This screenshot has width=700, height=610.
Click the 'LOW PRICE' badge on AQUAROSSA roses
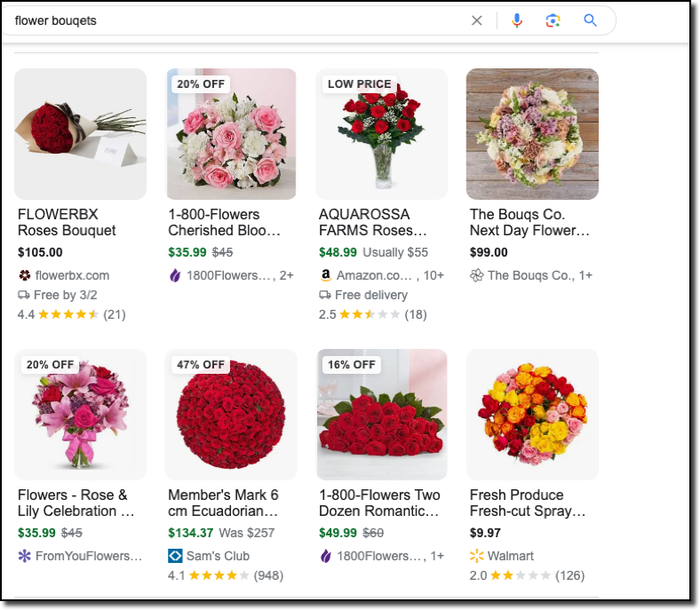point(360,83)
